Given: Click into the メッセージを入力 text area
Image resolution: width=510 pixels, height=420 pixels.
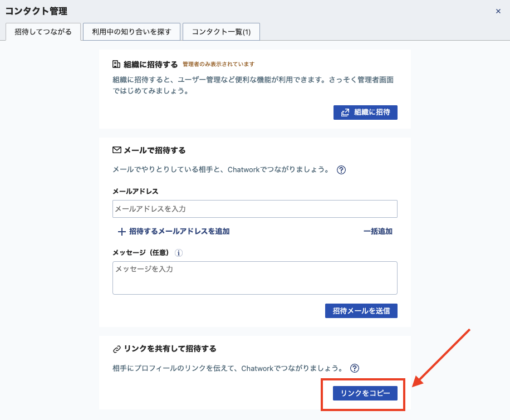Looking at the screenshot, I should pos(254,277).
